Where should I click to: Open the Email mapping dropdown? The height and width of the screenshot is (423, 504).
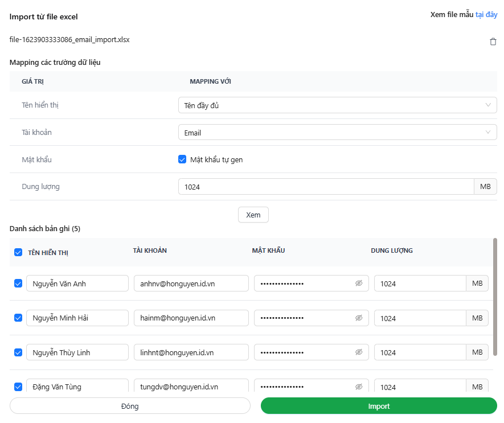coord(338,133)
